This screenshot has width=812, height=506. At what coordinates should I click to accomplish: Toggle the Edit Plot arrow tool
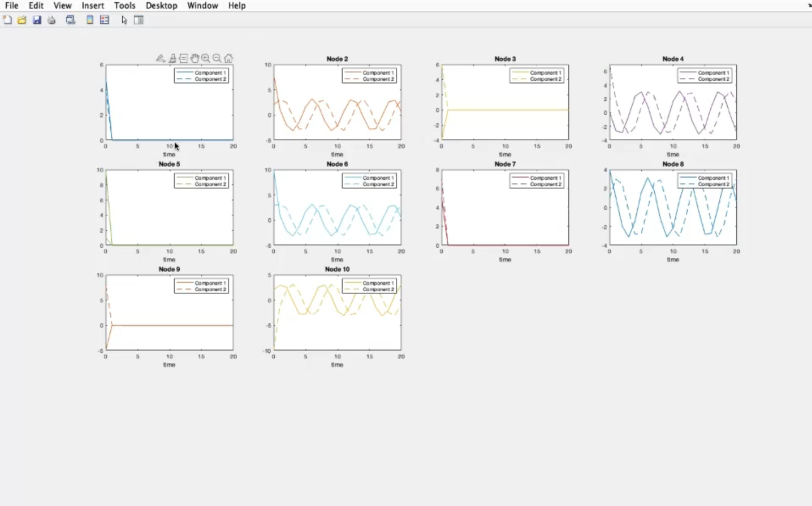124,20
